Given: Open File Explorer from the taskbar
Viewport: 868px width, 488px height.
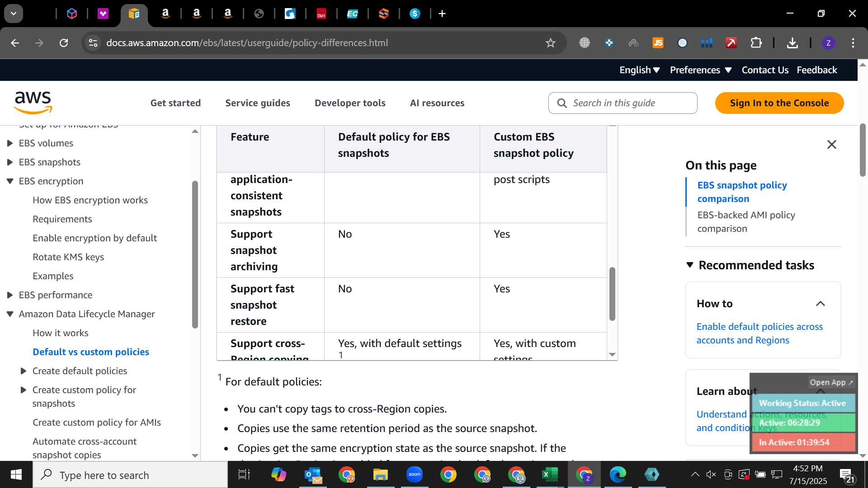Looking at the screenshot, I should coord(380,474).
